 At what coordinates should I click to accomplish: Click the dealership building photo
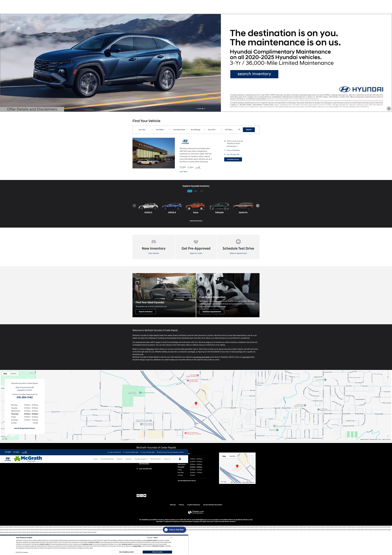[x=154, y=153]
